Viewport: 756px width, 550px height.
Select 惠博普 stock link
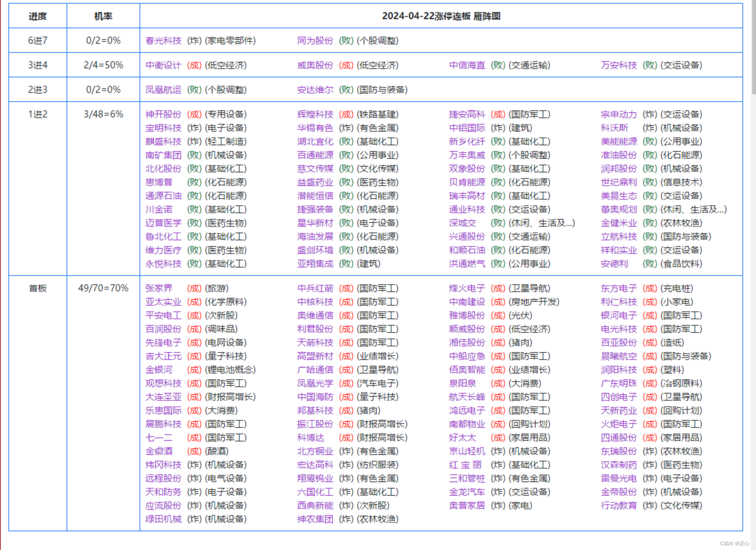tap(159, 182)
